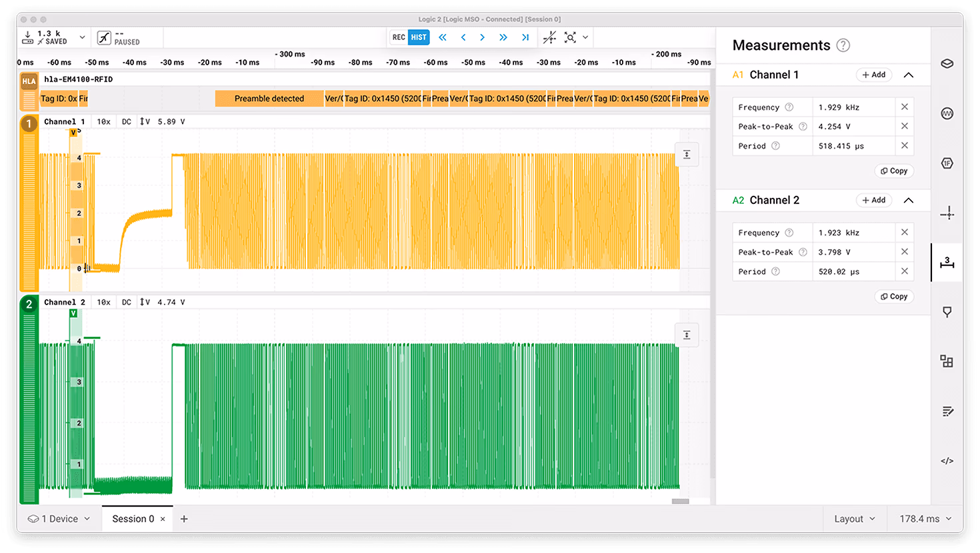Open the Terminal panel
Screen dimensions: 980x553
[x=947, y=460]
